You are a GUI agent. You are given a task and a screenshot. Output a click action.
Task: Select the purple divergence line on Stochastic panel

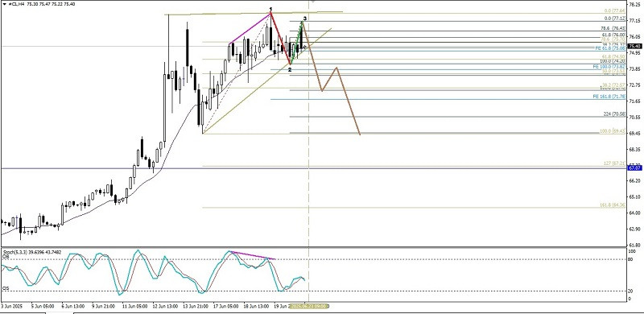pos(253,255)
